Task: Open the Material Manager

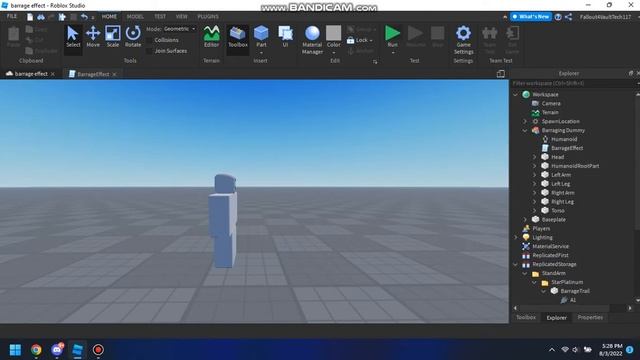Action: (312, 40)
